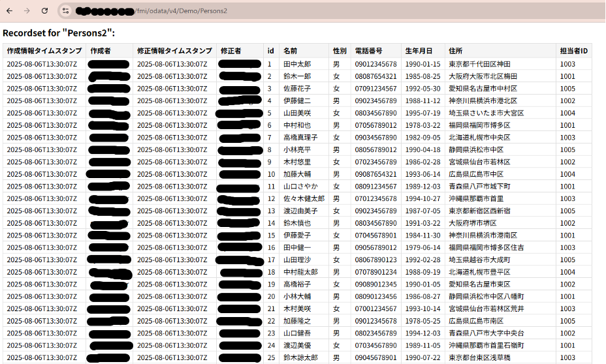606x364 pixels.
Task: Click the 担当者ID column header
Action: (x=573, y=51)
